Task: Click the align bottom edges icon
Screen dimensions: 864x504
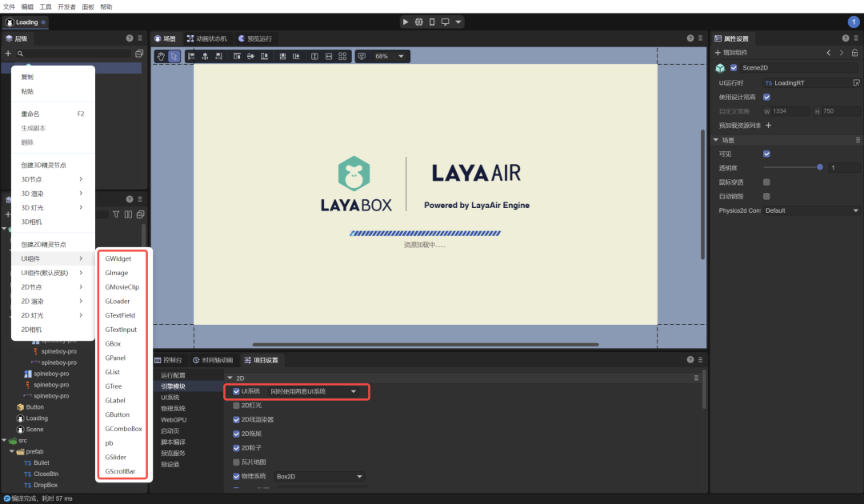Action: tap(265, 56)
